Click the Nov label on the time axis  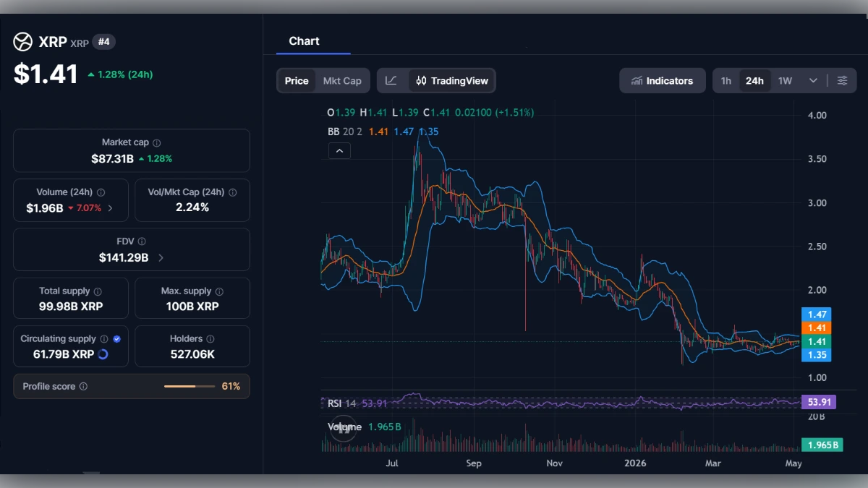[x=554, y=463]
